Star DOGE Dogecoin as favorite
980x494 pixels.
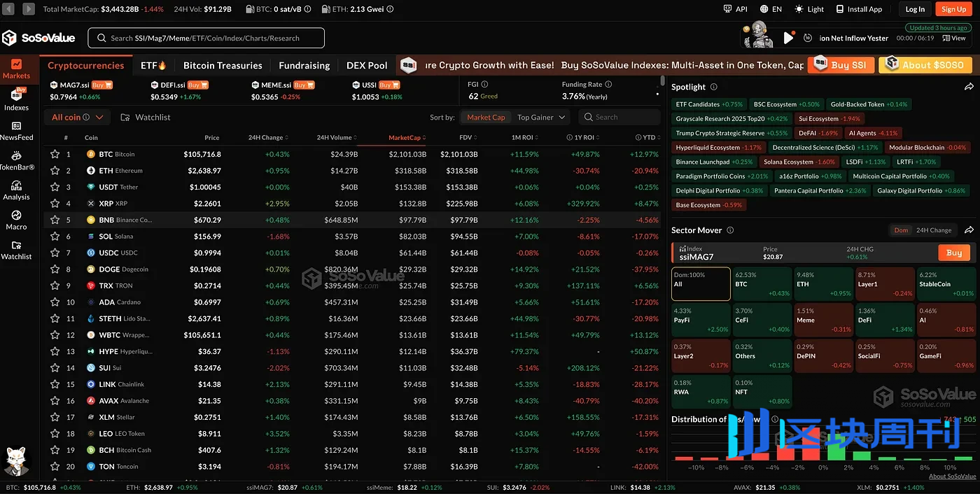[x=55, y=269]
